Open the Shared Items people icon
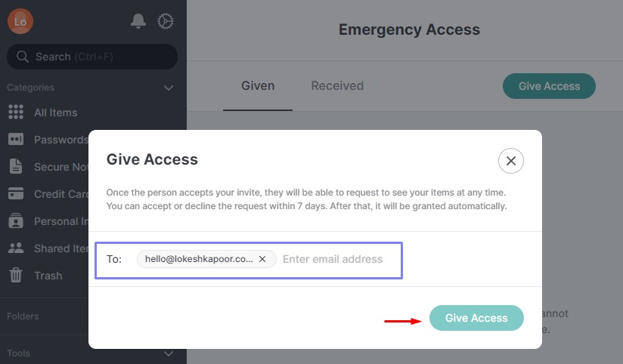Screen dimensions: 623x364 (16, 248)
